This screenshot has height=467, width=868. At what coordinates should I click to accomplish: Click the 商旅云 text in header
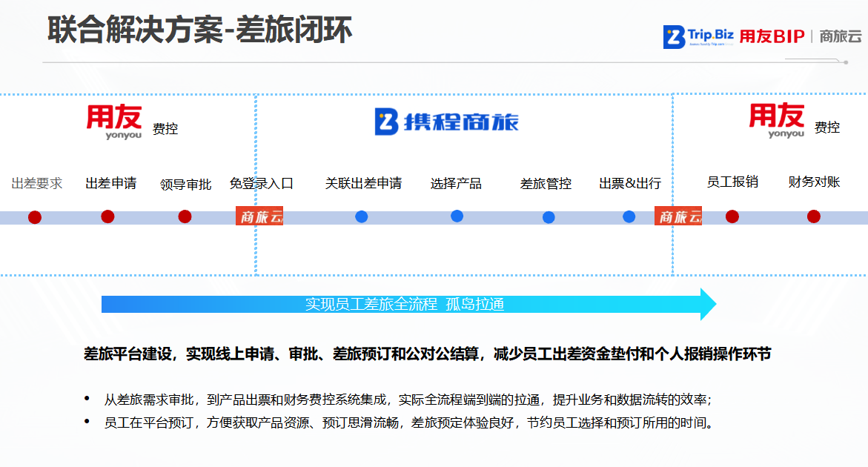(x=841, y=36)
